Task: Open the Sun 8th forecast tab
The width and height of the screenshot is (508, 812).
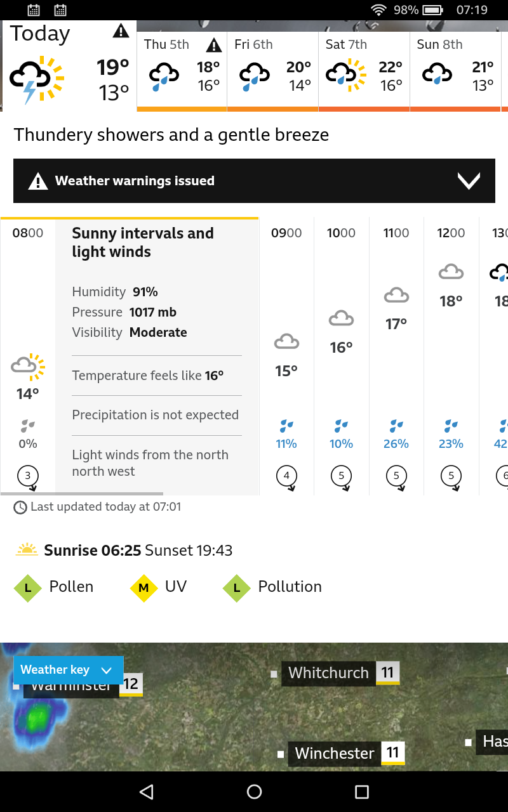Action: (455, 71)
